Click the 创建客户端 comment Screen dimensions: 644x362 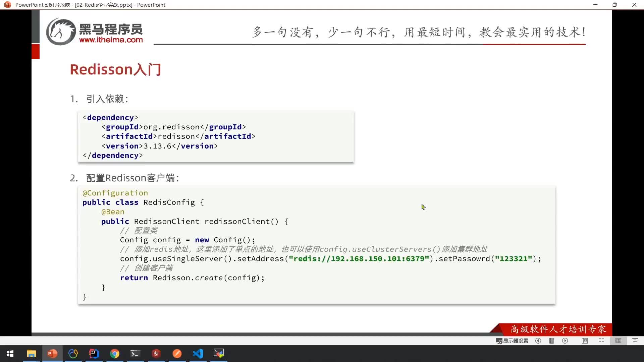[147, 268]
